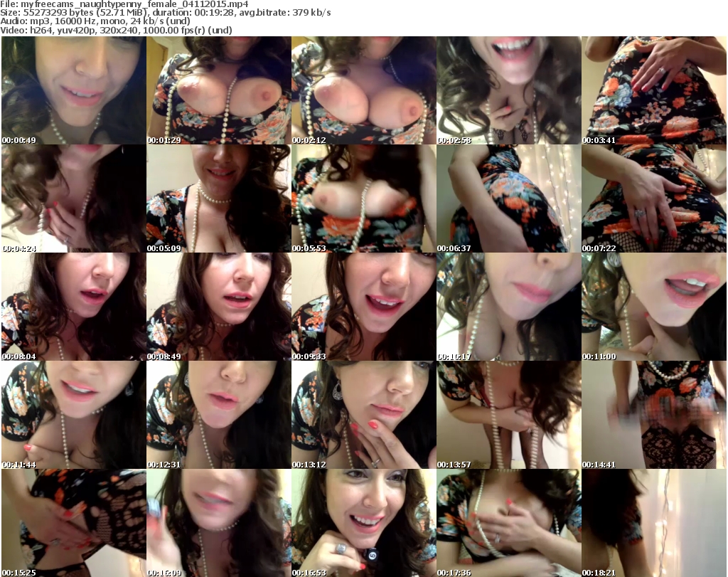The height and width of the screenshot is (577, 728).
Task: Click the Audio mp3 info line
Action: (x=95, y=21)
